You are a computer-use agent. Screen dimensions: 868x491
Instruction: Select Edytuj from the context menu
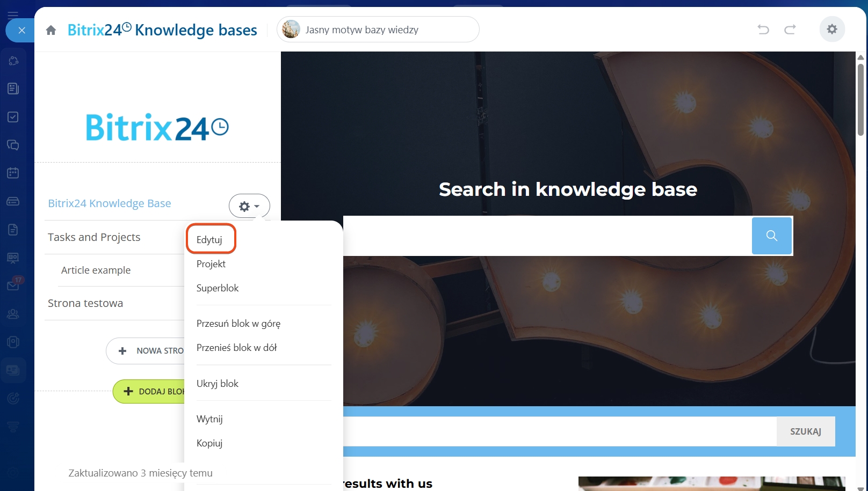coord(209,240)
